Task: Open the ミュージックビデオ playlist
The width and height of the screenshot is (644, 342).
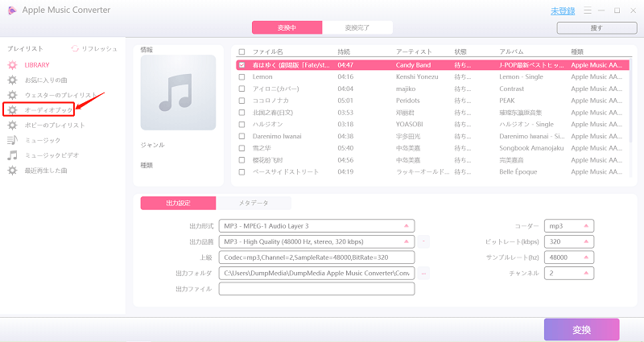Action: (x=52, y=155)
